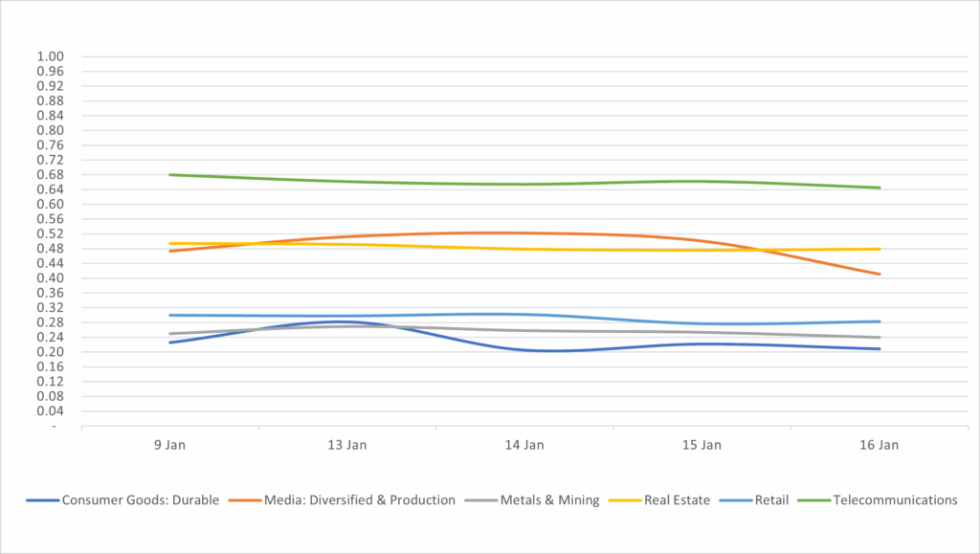Click the dark blue Consumer Goods legend marker
980x554 pixels.
tap(42, 500)
